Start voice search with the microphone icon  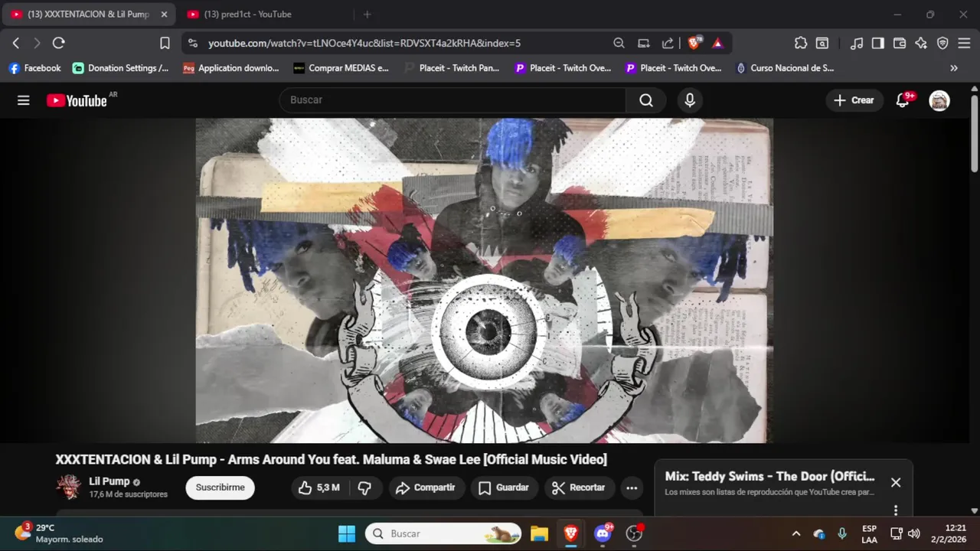[x=690, y=100]
